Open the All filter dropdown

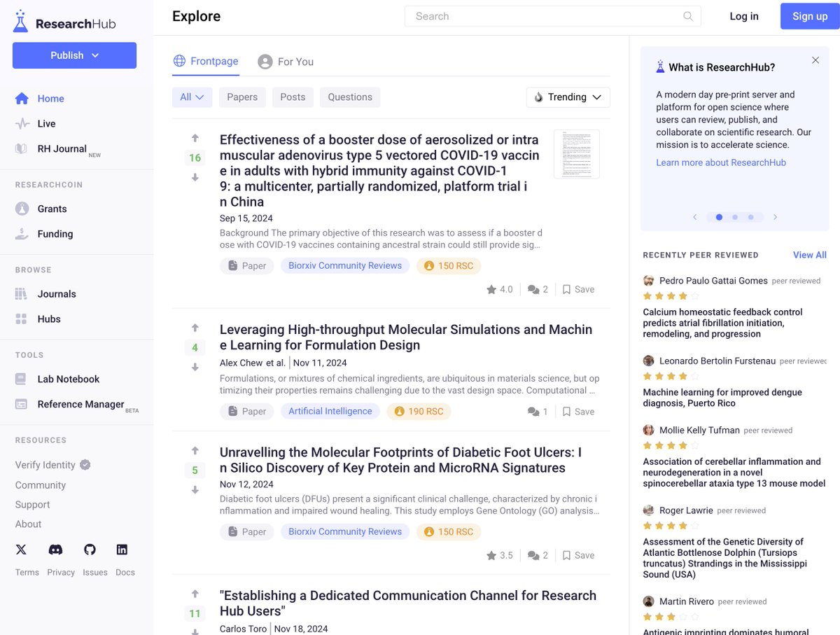point(192,97)
